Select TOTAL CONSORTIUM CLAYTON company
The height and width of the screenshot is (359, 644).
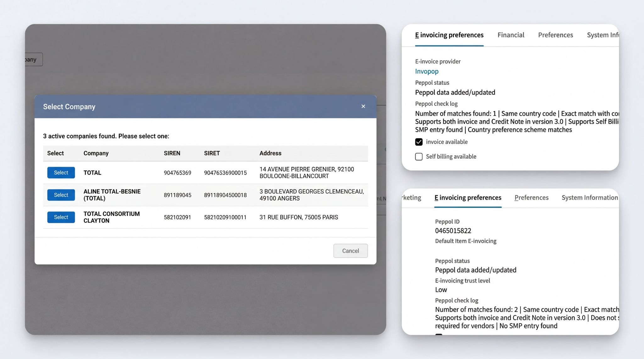61,217
